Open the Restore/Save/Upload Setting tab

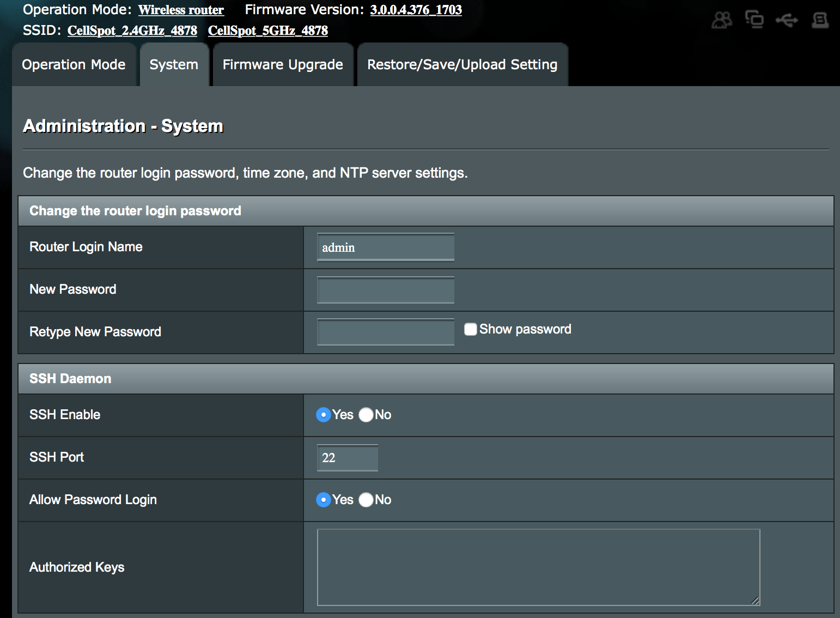pyautogui.click(x=462, y=65)
